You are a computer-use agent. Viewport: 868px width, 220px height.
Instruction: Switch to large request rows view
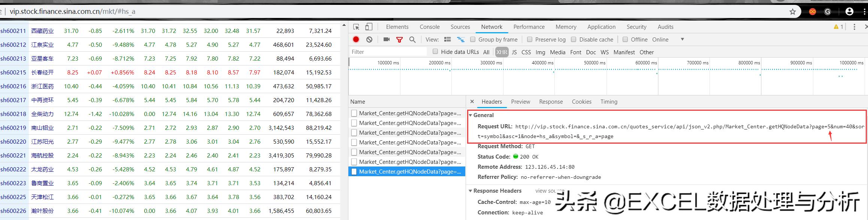447,39
